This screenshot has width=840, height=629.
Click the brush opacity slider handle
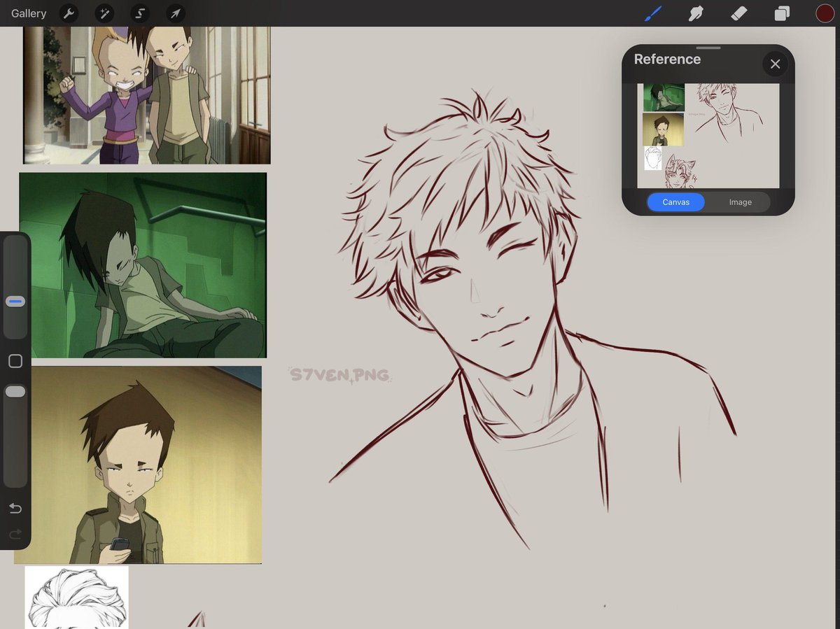click(15, 392)
